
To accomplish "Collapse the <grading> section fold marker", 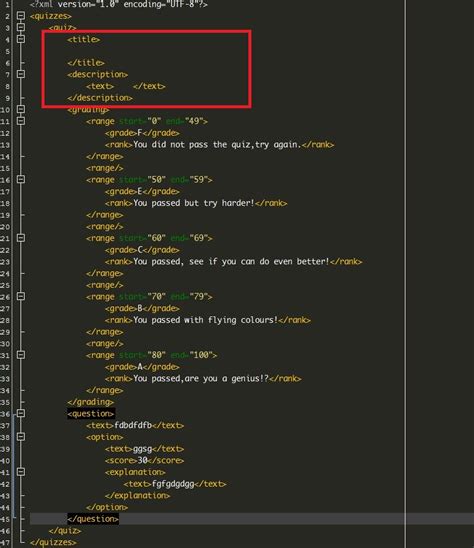I will (21, 109).
